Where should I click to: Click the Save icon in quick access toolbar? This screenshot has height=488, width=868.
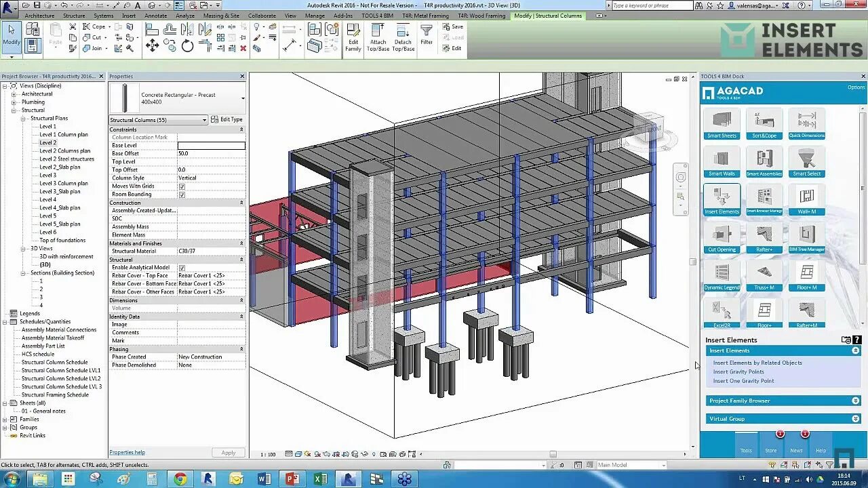point(37,5)
